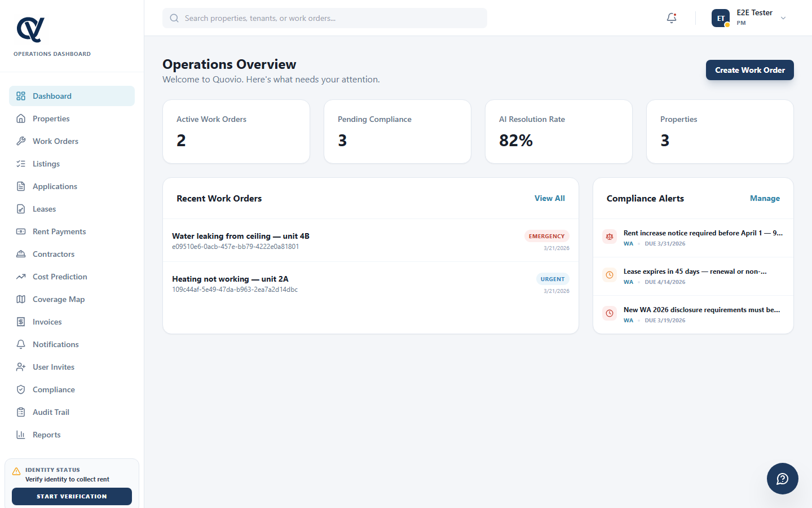The image size is (812, 508).
Task: Click the search properties input field
Action: point(324,17)
